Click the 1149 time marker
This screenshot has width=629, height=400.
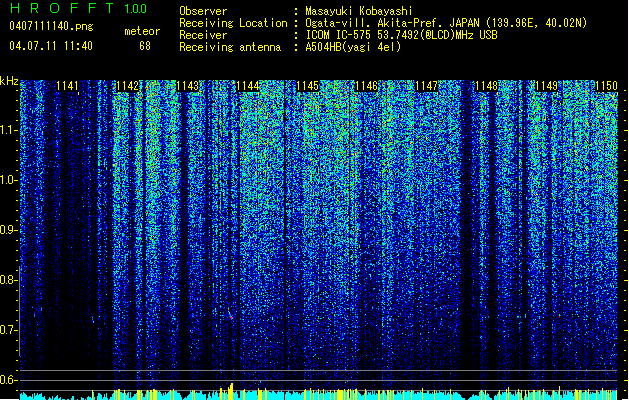(x=546, y=86)
